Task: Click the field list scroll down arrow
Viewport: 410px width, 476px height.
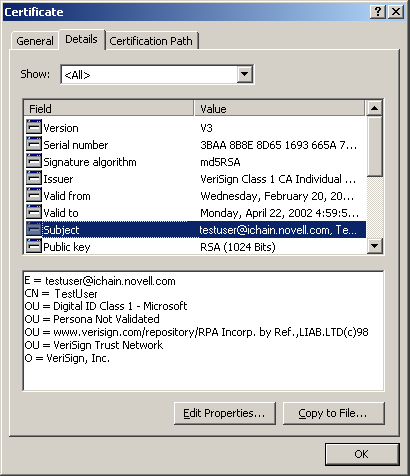Action: pos(374,246)
